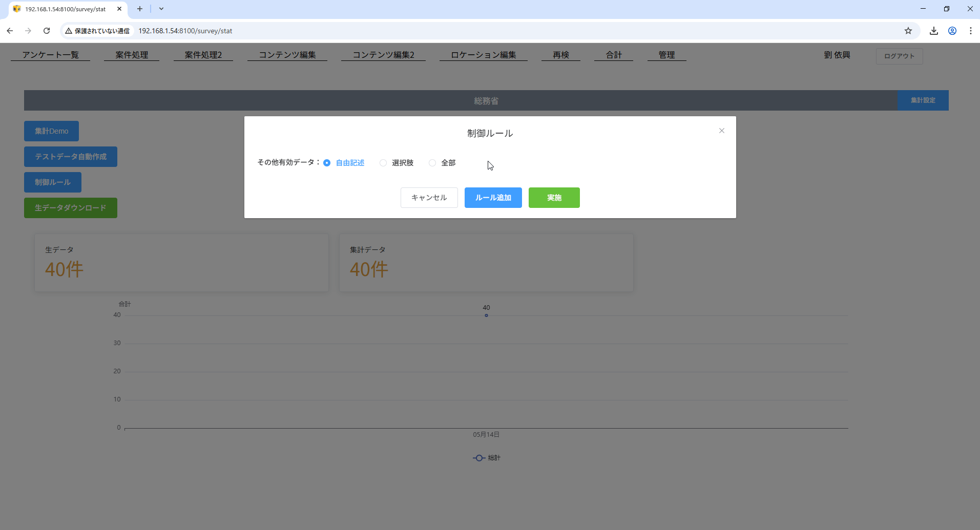The width and height of the screenshot is (980, 530).
Task: Click the forward navigation arrow
Action: click(28, 31)
